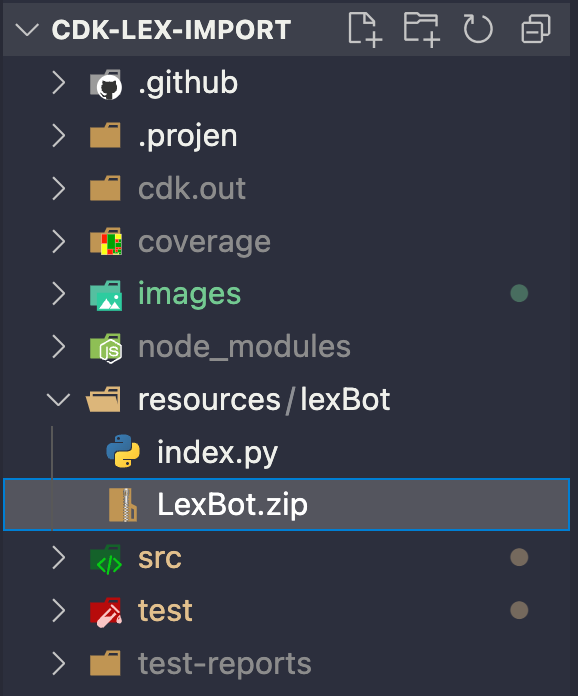Click the zip archive icon beside LexBot.zip

[x=123, y=505]
